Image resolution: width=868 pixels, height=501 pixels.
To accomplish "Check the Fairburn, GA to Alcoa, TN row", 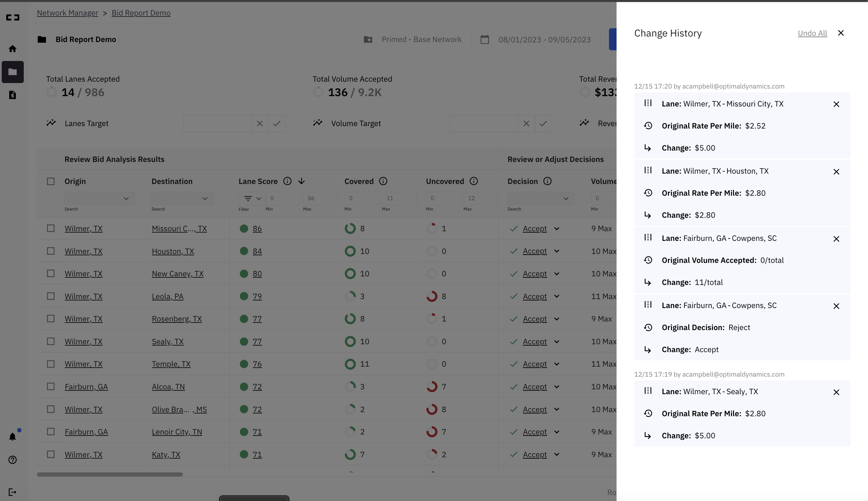I will pos(51,387).
